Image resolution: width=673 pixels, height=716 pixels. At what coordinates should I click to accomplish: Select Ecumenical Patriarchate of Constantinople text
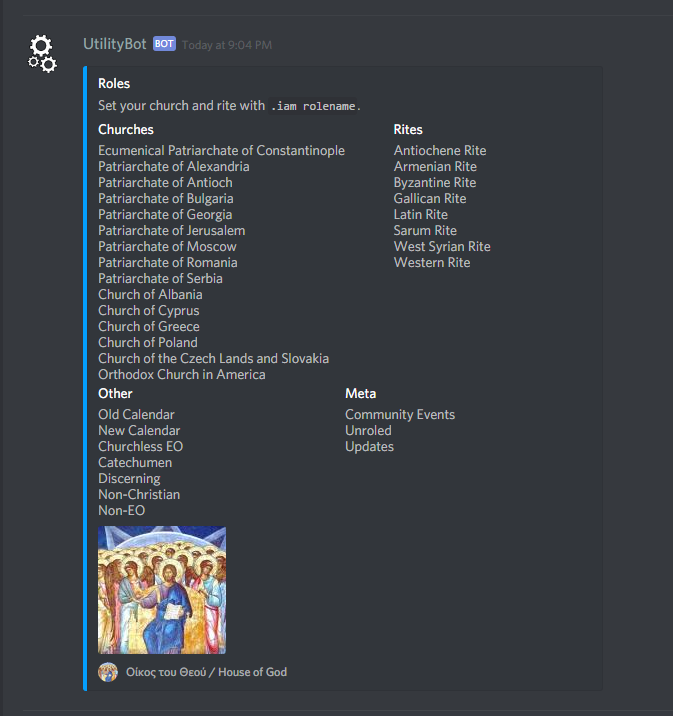click(x=221, y=151)
